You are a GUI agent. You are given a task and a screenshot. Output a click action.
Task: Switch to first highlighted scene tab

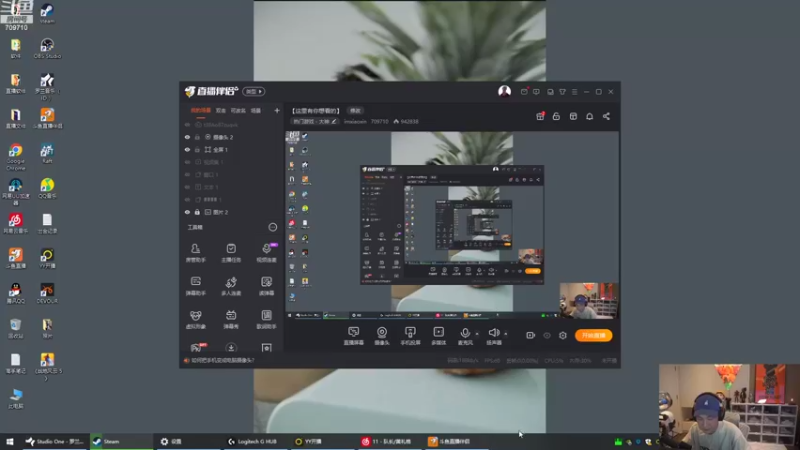point(201,110)
